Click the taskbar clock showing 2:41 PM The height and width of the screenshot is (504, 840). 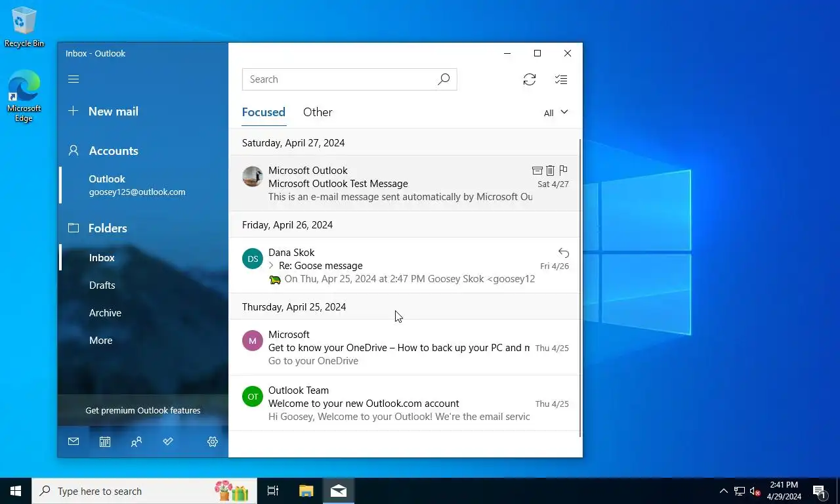click(x=784, y=491)
